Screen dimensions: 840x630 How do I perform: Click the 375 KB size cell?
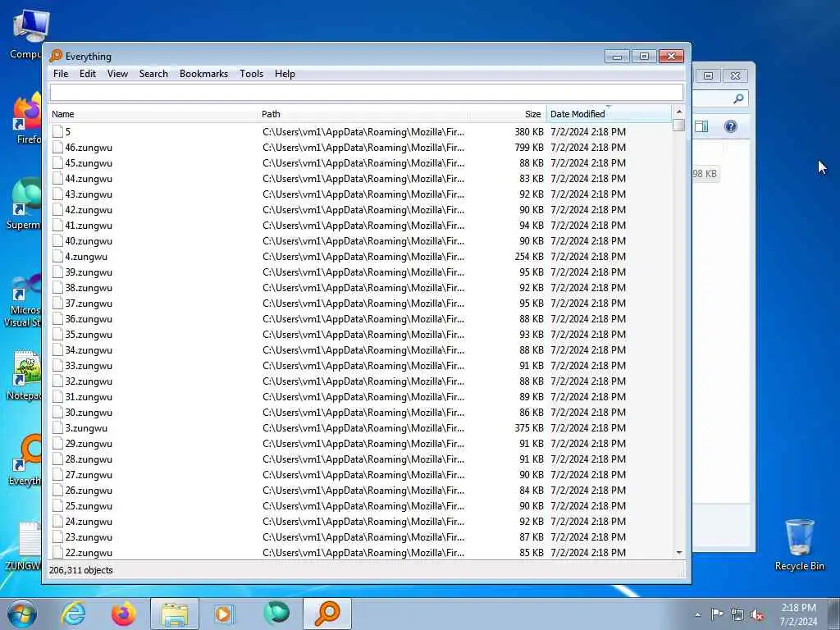[529, 428]
